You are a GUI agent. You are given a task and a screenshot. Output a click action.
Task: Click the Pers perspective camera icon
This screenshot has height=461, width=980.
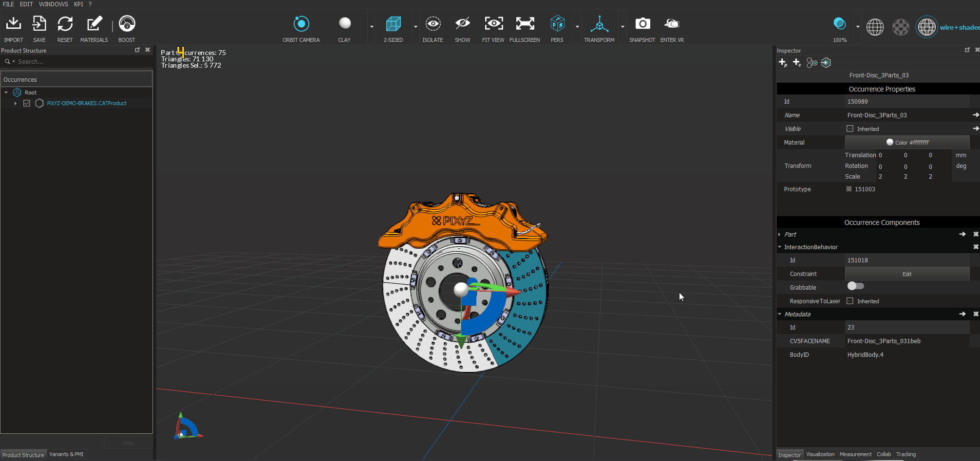coord(557,23)
